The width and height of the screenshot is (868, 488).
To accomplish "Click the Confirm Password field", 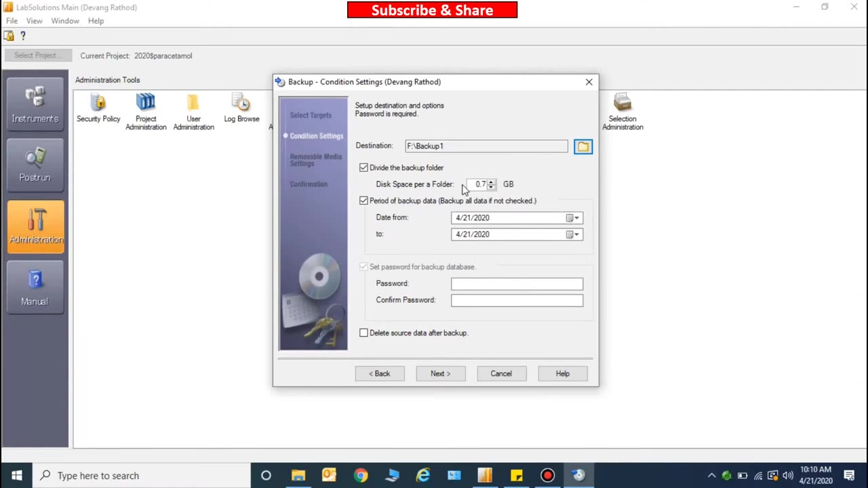I will click(x=517, y=300).
